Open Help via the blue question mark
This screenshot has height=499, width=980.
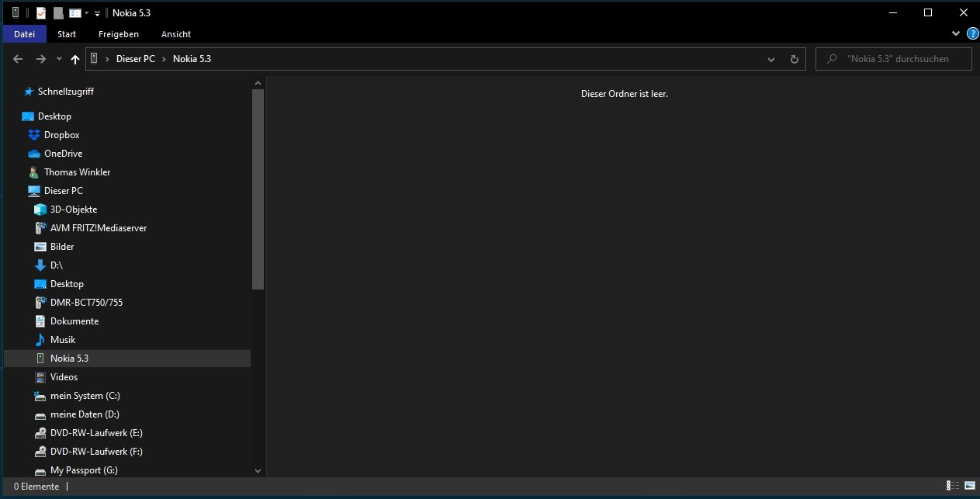tap(972, 34)
